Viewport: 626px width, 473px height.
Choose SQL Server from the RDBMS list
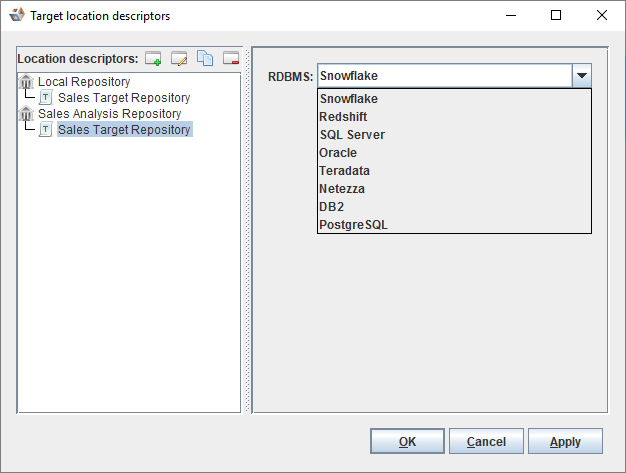454,135
